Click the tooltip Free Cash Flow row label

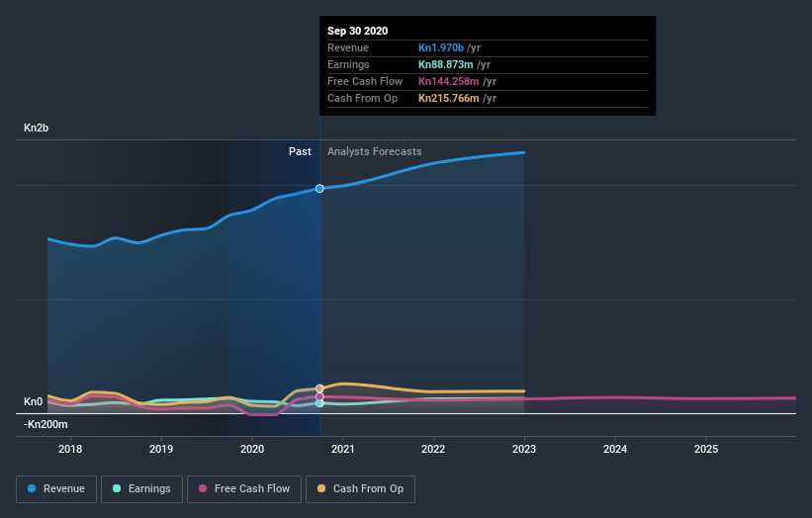click(x=365, y=81)
